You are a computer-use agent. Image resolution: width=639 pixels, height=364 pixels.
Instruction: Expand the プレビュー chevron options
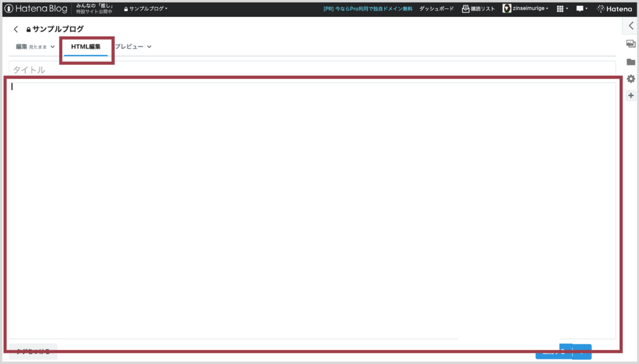(x=149, y=47)
